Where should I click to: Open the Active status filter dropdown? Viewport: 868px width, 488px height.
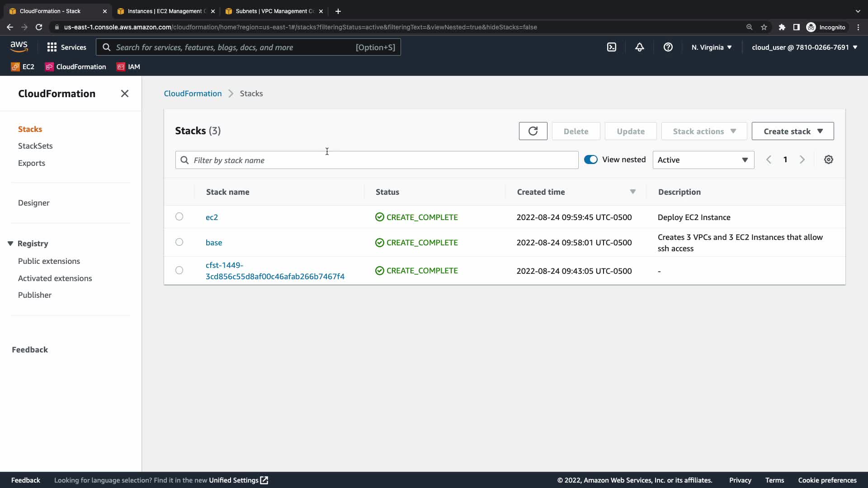pyautogui.click(x=703, y=160)
